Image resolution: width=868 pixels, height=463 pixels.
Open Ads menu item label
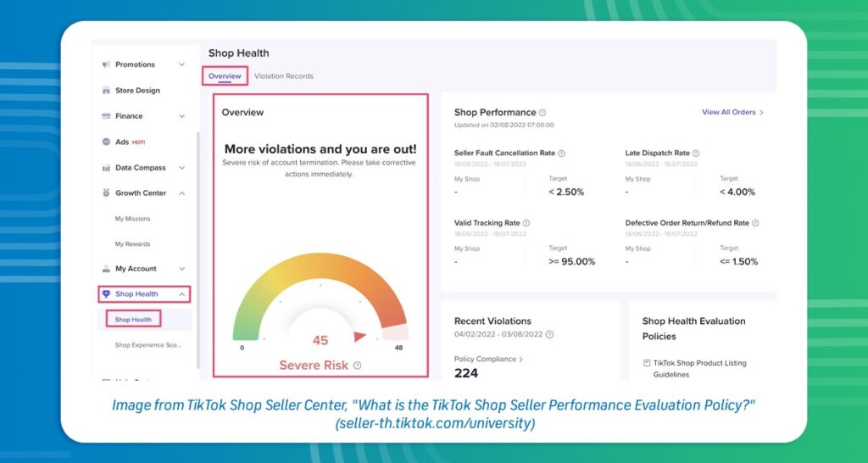[122, 142]
